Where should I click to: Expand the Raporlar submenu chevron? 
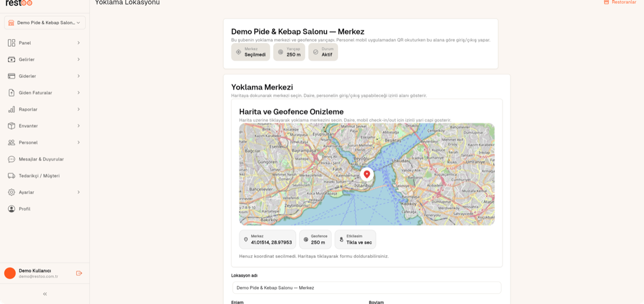pyautogui.click(x=79, y=109)
